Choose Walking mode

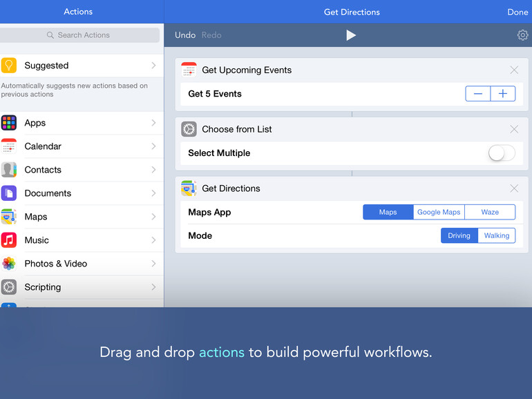tap(497, 235)
